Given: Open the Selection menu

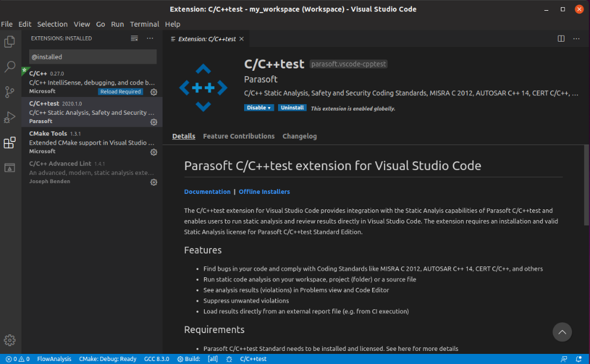Looking at the screenshot, I should 52,24.
